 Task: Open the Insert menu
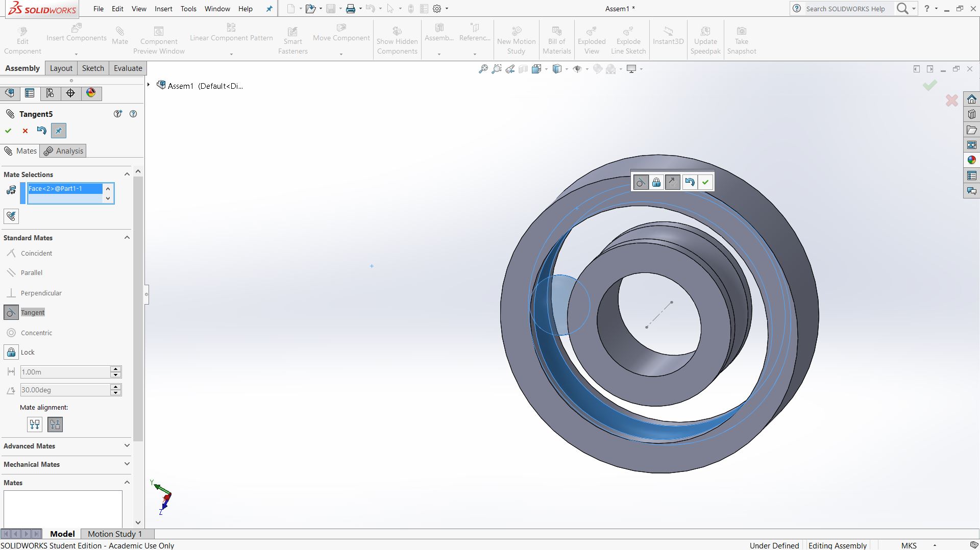pyautogui.click(x=163, y=9)
